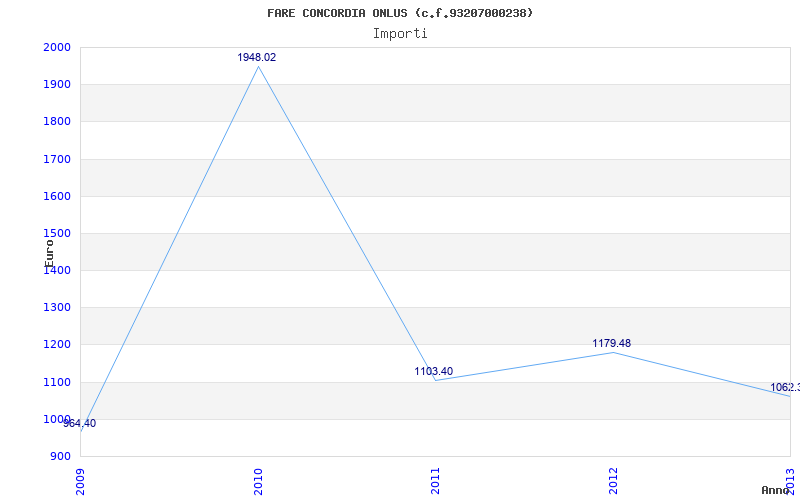Click the 900 y-axis tick label
This screenshot has height=500, width=800.
pyautogui.click(x=61, y=457)
